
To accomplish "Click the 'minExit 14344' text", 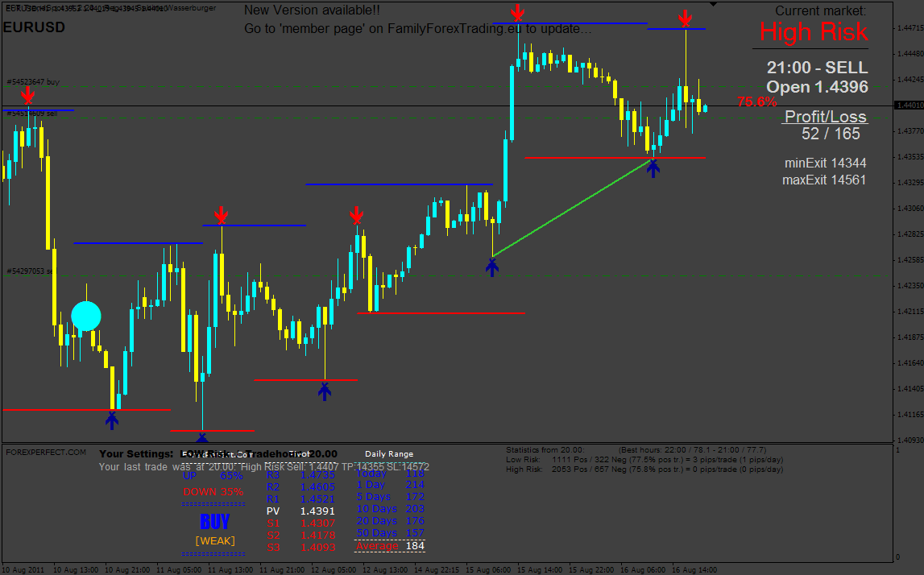I will click(x=825, y=163).
